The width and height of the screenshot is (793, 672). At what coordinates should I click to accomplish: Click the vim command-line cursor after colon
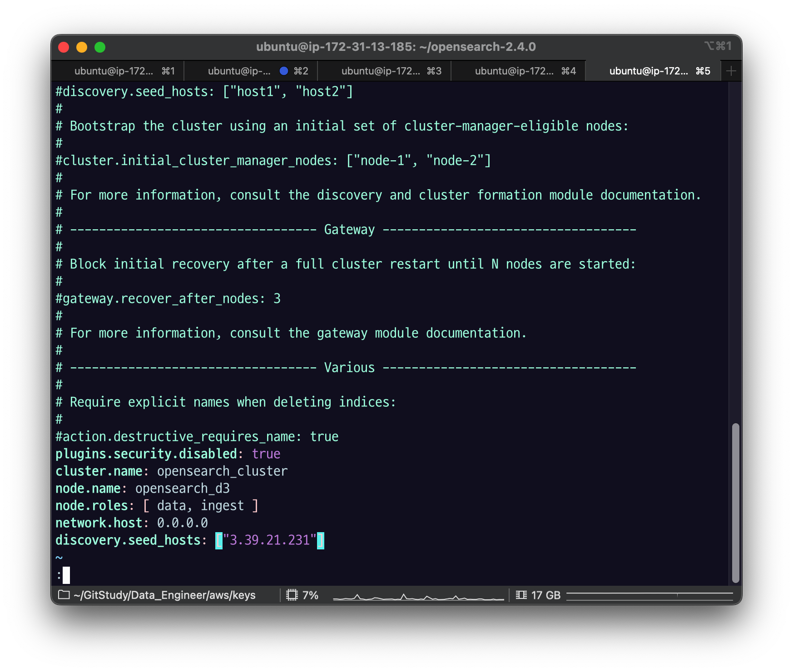pos(66,575)
